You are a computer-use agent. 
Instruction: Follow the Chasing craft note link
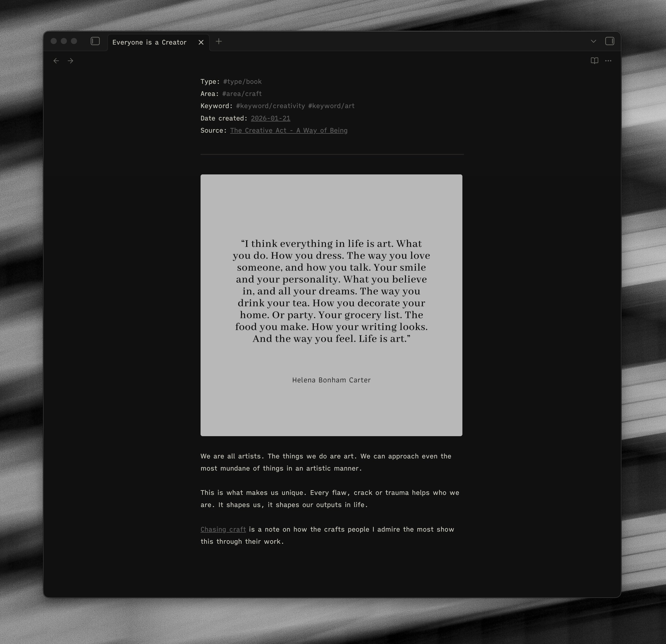223,529
